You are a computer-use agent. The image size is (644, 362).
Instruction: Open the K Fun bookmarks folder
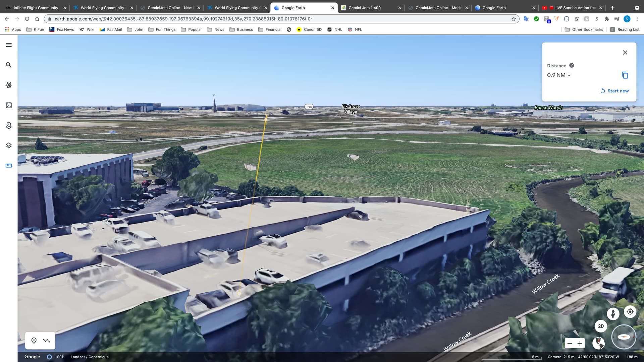point(35,29)
